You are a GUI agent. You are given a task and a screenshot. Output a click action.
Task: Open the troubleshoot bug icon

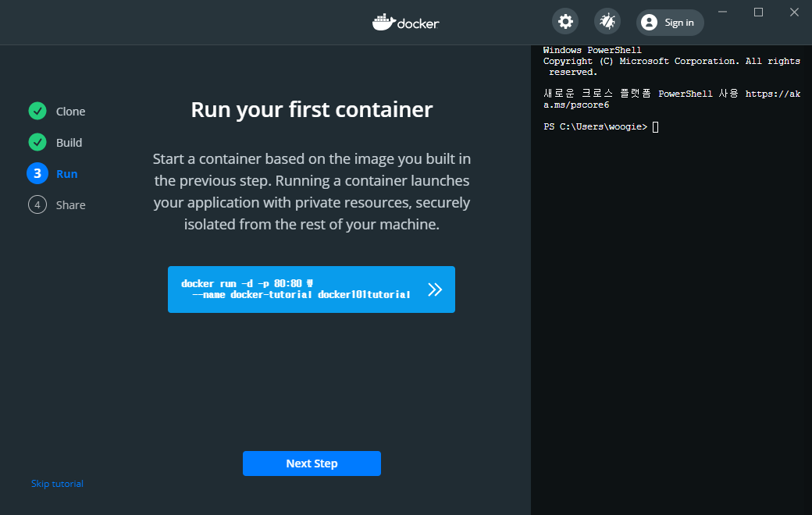coord(607,22)
